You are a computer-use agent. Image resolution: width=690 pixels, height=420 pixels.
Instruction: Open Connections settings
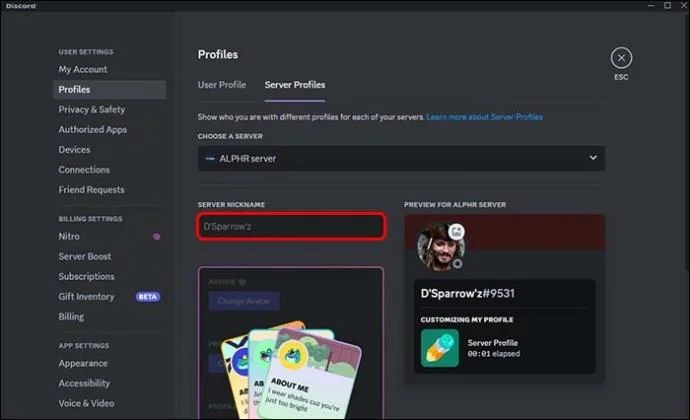(x=84, y=169)
